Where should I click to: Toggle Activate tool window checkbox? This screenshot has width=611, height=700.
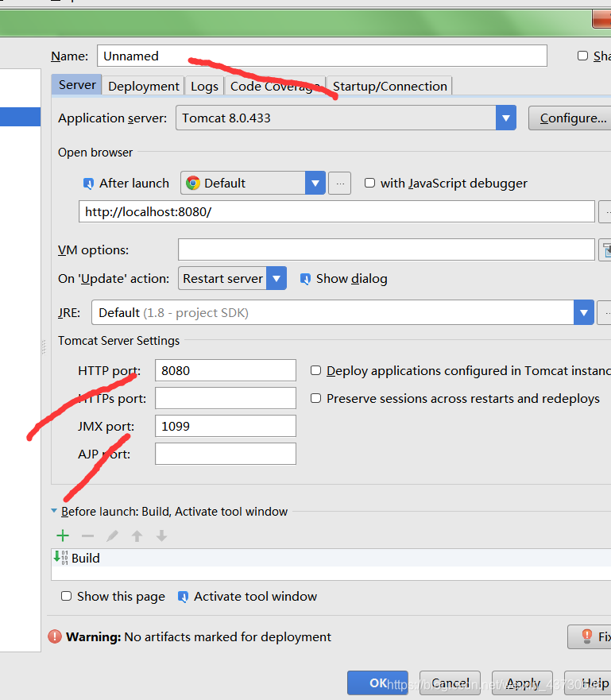183,597
